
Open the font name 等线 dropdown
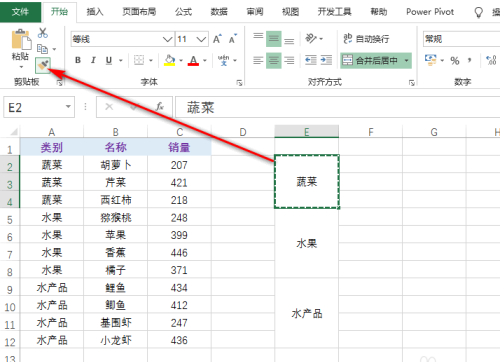pos(167,39)
